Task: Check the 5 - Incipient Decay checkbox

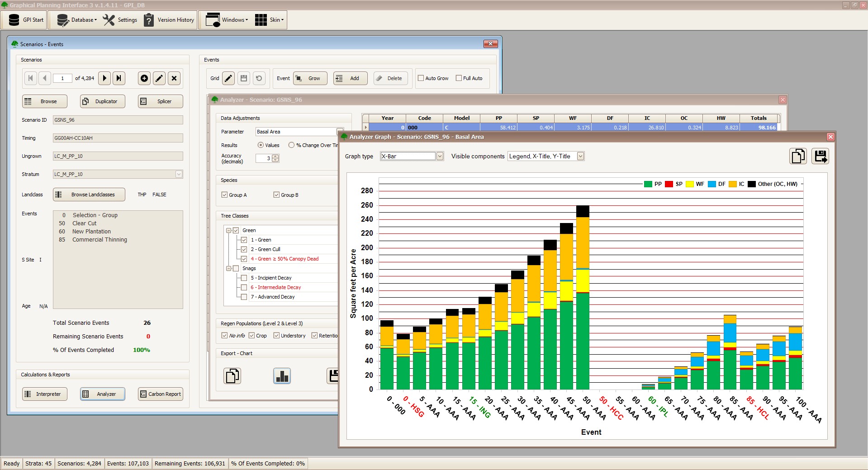Action: click(244, 278)
